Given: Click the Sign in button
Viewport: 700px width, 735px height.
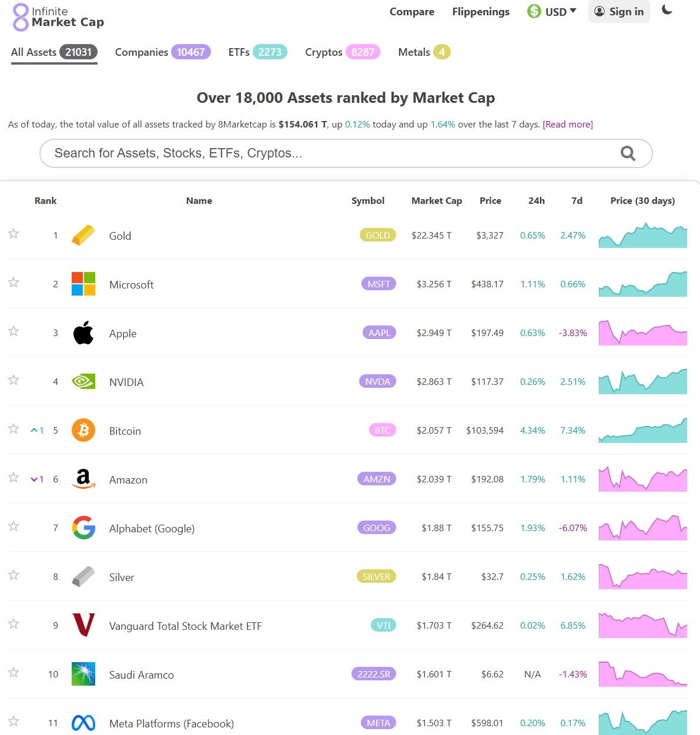Looking at the screenshot, I should click(x=619, y=12).
